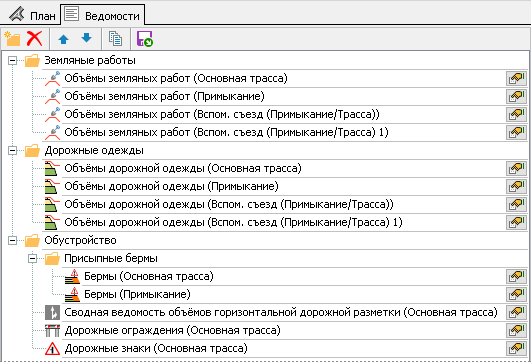Collapse the Земляные работы folder
This screenshot has width=531, height=362.
pyautogui.click(x=13, y=61)
